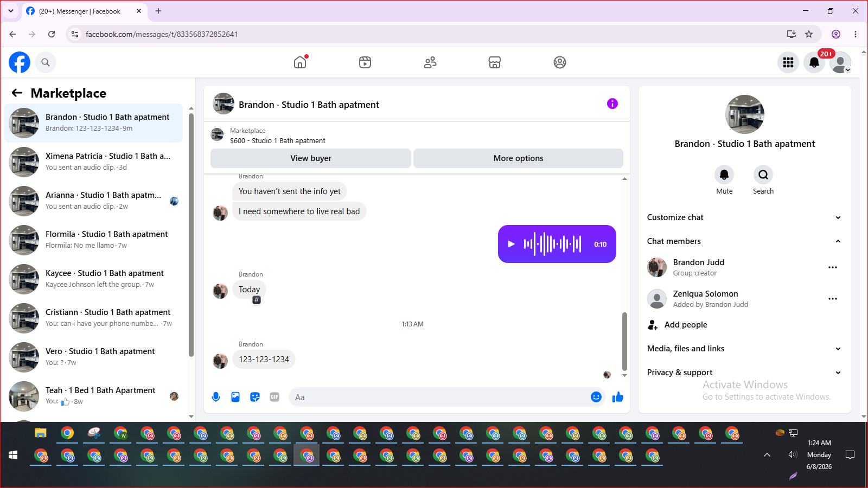The width and height of the screenshot is (868, 488).
Task: Click the back arrow beside Marketplace
Action: [17, 93]
